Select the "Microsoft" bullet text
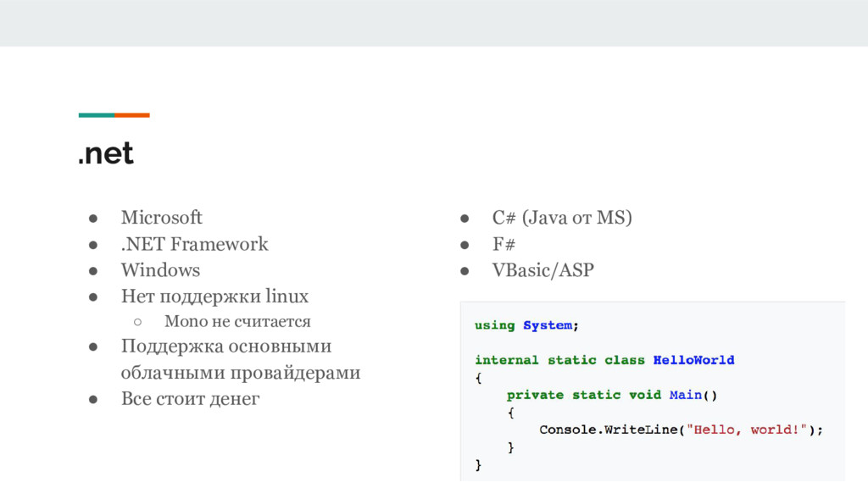Image resolution: width=868 pixels, height=488 pixels. point(162,218)
